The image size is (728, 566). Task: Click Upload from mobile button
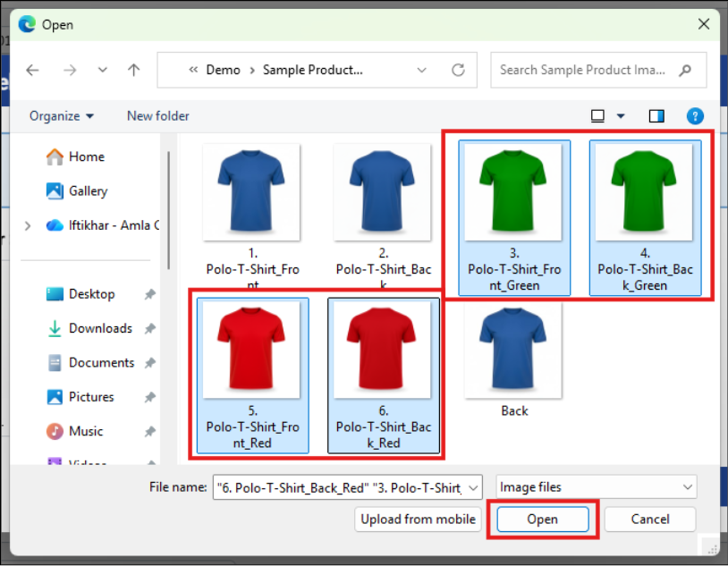[418, 520]
